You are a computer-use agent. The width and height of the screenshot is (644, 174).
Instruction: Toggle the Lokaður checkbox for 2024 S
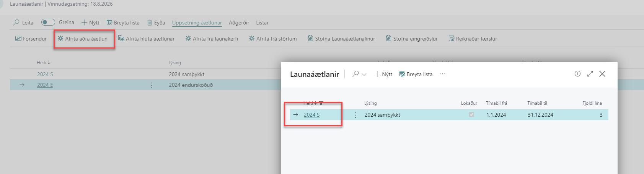[471, 115]
